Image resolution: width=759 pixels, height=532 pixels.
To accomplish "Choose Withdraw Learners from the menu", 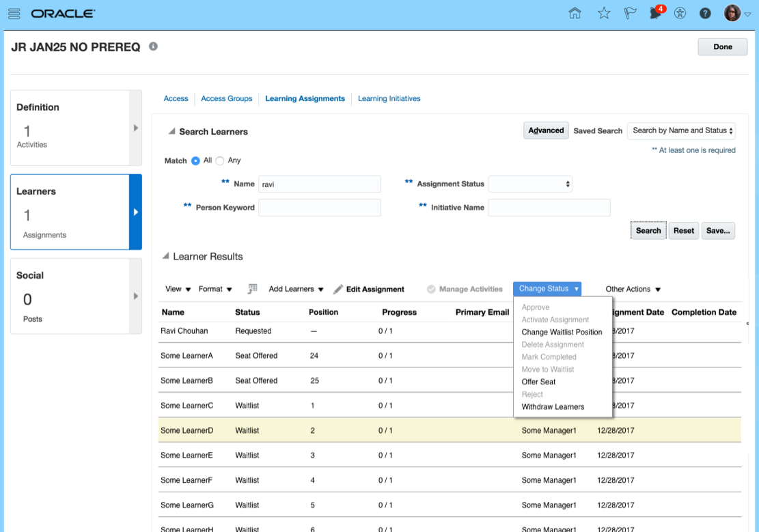I will [553, 407].
